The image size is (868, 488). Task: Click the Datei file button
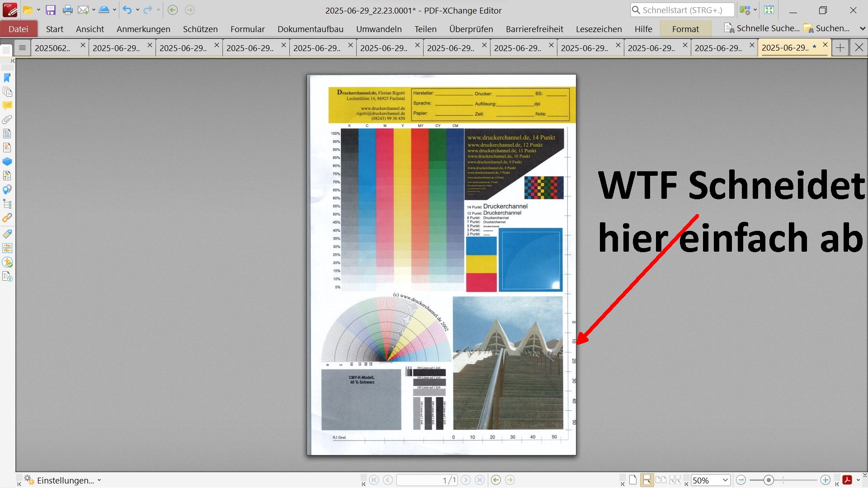tap(19, 29)
